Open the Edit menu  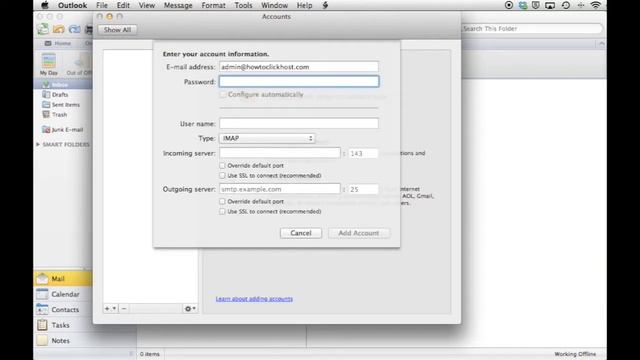123,5
